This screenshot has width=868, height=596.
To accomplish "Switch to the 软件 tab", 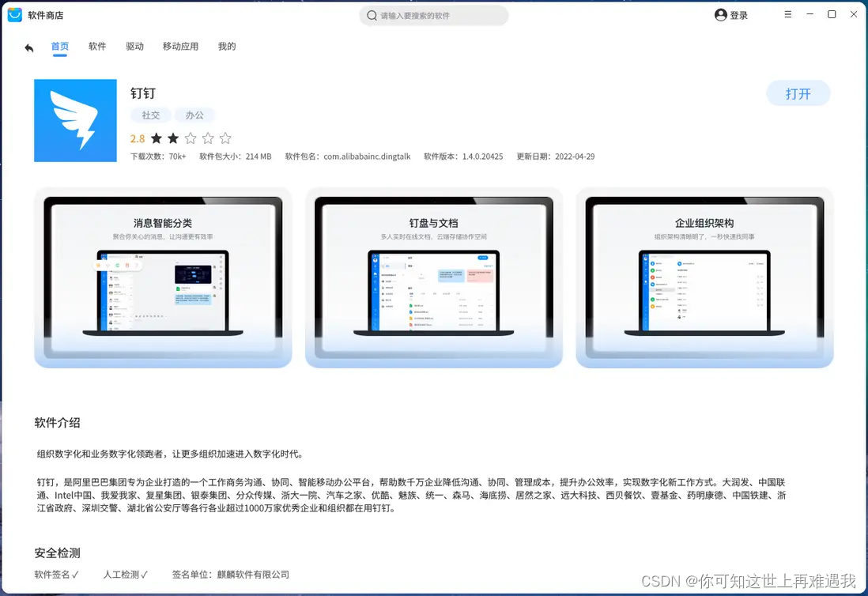I will click(97, 47).
